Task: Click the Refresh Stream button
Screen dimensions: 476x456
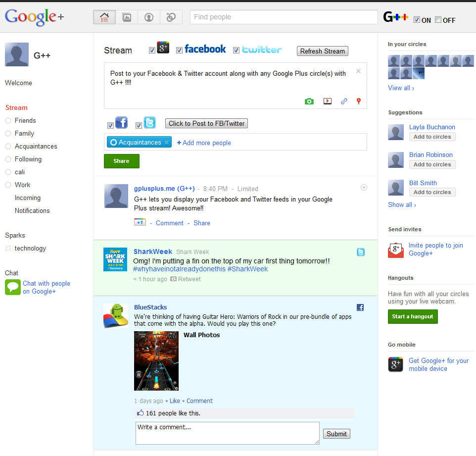Action: 323,51
